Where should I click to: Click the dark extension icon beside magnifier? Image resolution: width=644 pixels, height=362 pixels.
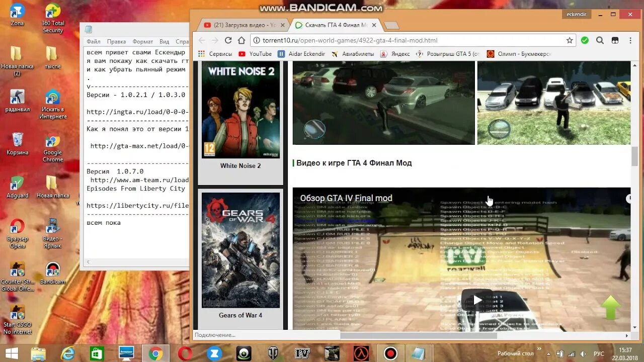point(615,40)
